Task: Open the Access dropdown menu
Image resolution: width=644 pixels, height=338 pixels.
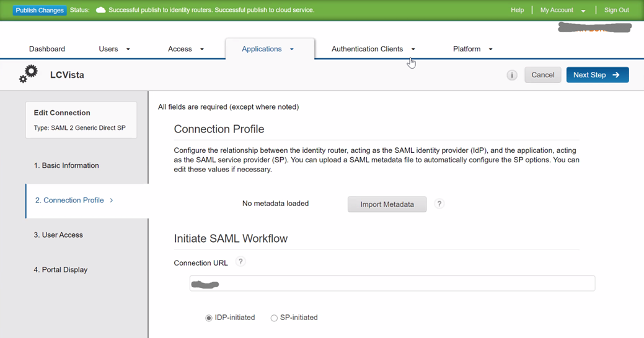Action: click(x=185, y=49)
